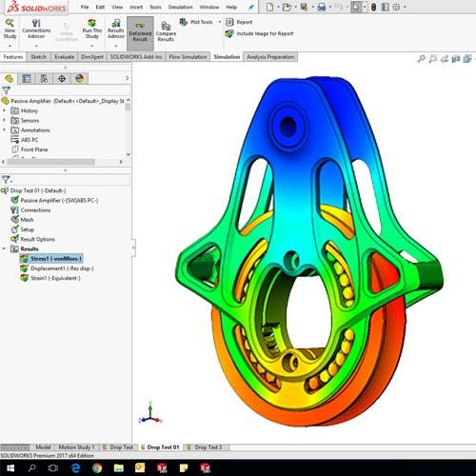This screenshot has width=476, height=476.
Task: Open the Tools menu
Action: point(155,7)
